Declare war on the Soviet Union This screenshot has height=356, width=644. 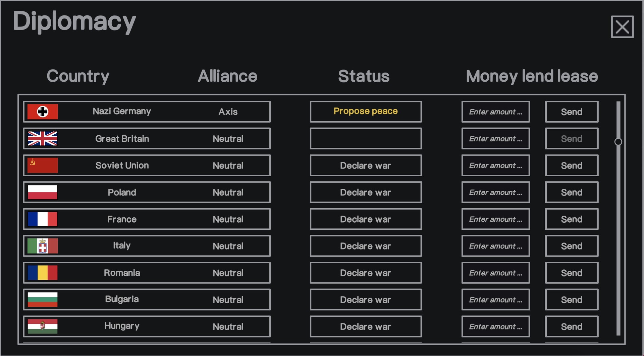click(366, 165)
